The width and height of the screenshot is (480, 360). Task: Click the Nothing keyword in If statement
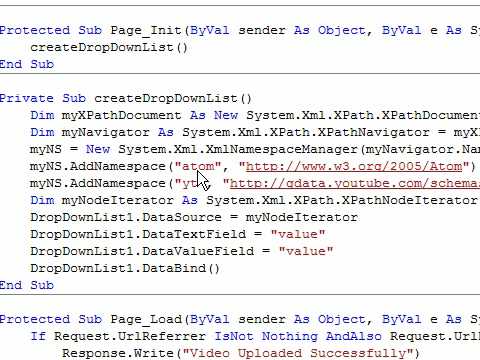tap(290, 336)
